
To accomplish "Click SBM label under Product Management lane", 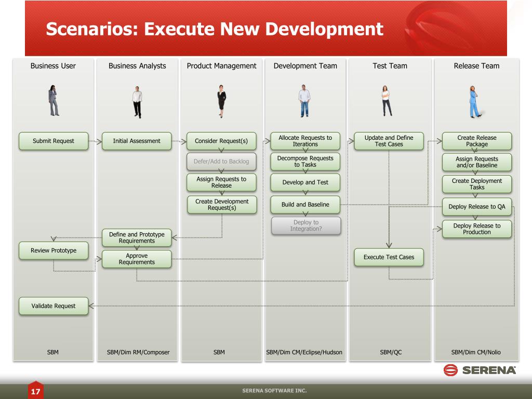I will pyautogui.click(x=219, y=352).
